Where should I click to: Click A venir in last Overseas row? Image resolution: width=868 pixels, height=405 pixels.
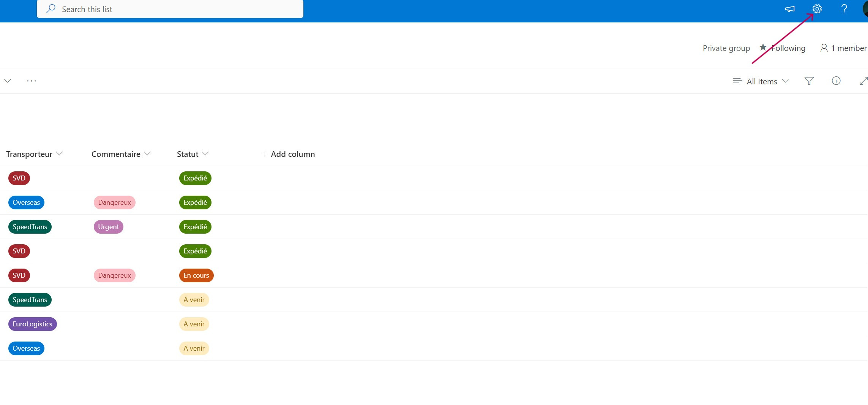(x=194, y=348)
